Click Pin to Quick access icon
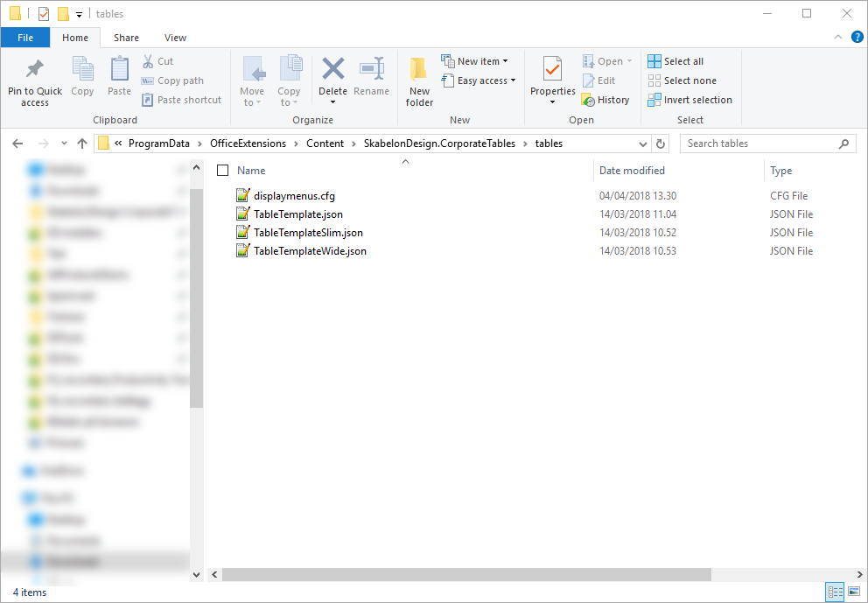The height and width of the screenshot is (603, 868). [x=35, y=68]
